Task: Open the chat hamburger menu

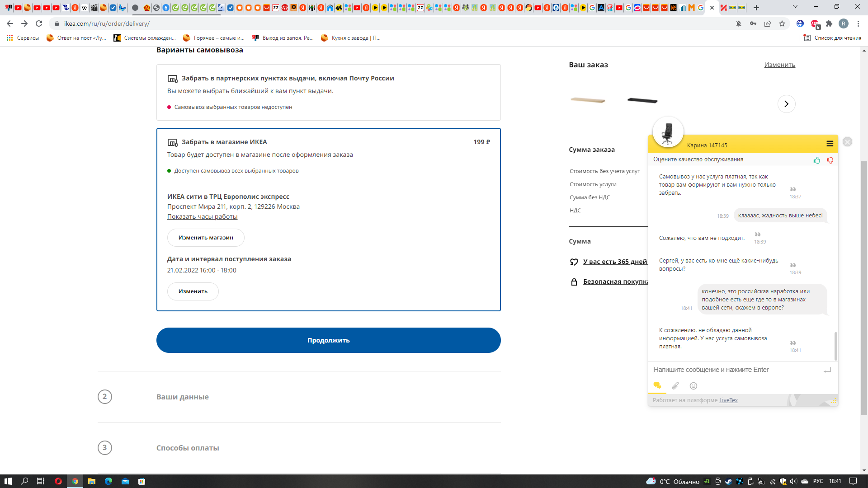Action: (830, 144)
